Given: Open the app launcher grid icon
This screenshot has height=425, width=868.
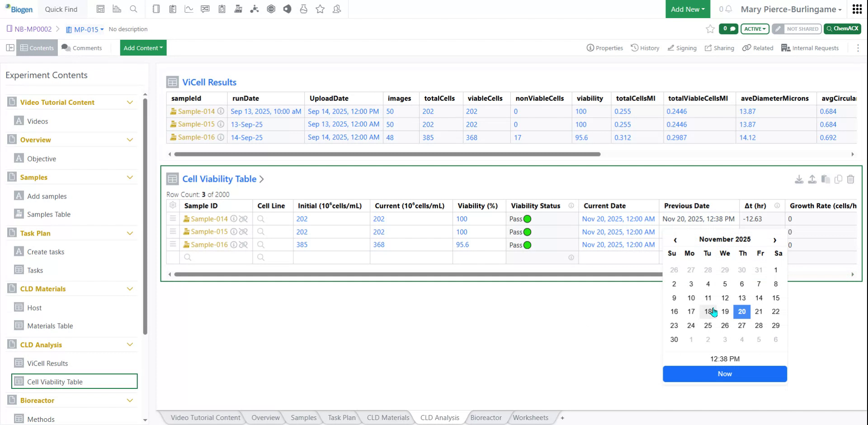Looking at the screenshot, I should click(x=857, y=9).
